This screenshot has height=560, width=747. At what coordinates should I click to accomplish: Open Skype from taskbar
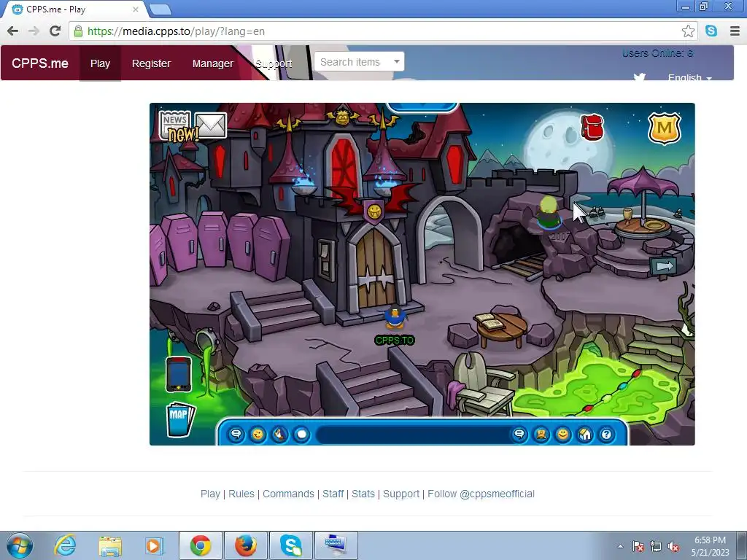[x=290, y=545]
